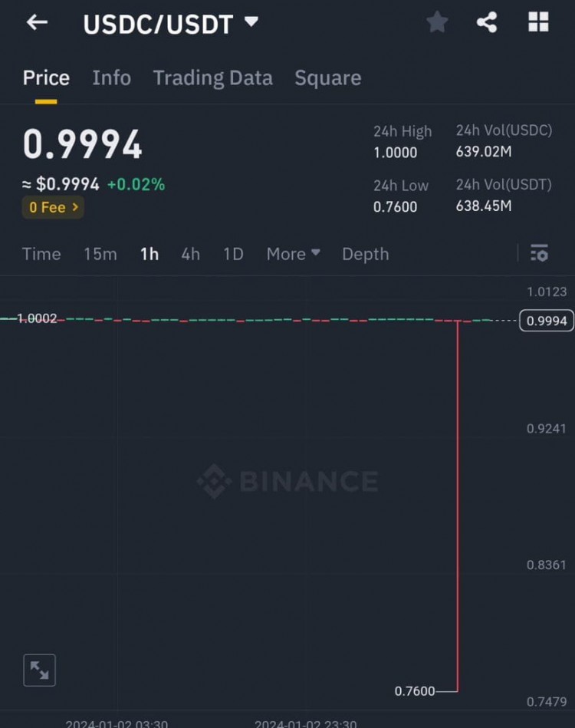575x728 pixels.
Task: Switch to the Info tab
Action: click(111, 77)
